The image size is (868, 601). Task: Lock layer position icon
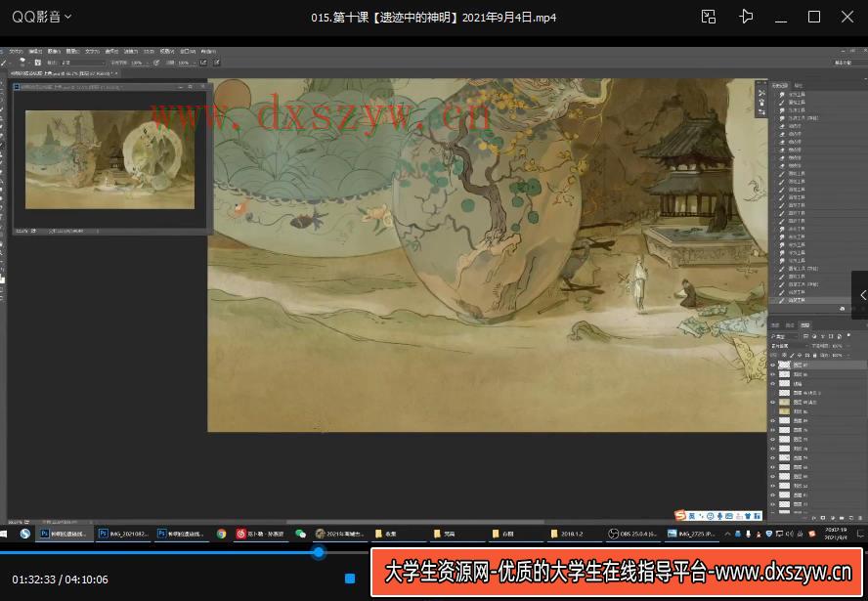click(800, 356)
